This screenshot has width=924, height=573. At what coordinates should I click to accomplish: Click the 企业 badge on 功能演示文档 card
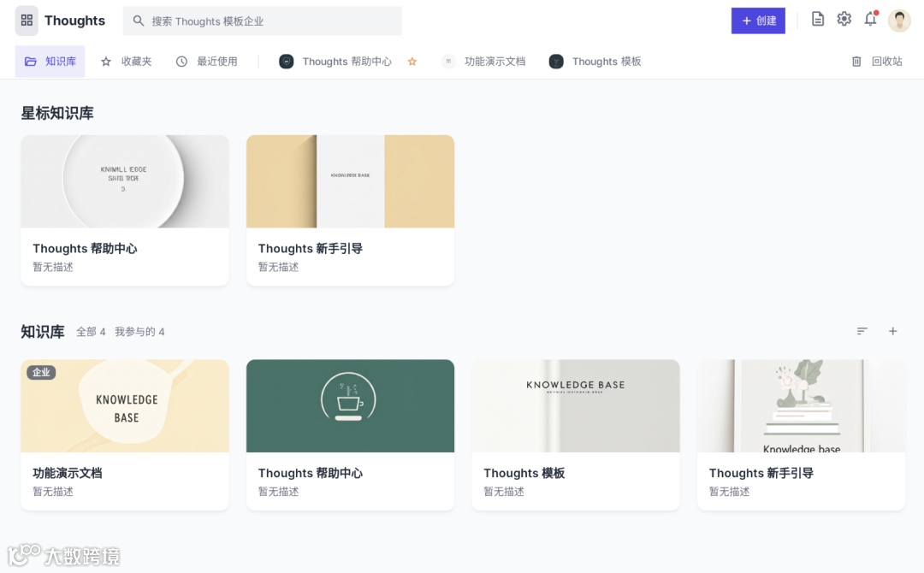click(x=41, y=372)
